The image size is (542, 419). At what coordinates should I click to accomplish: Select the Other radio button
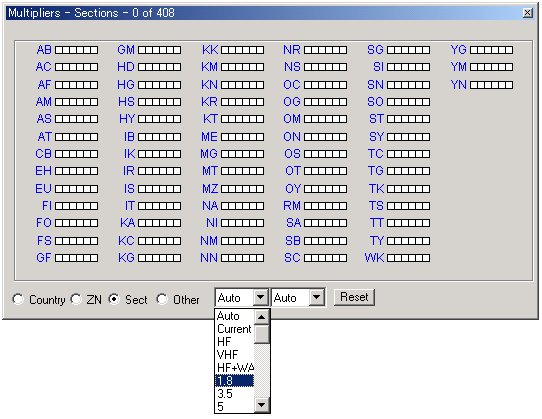coord(161,299)
